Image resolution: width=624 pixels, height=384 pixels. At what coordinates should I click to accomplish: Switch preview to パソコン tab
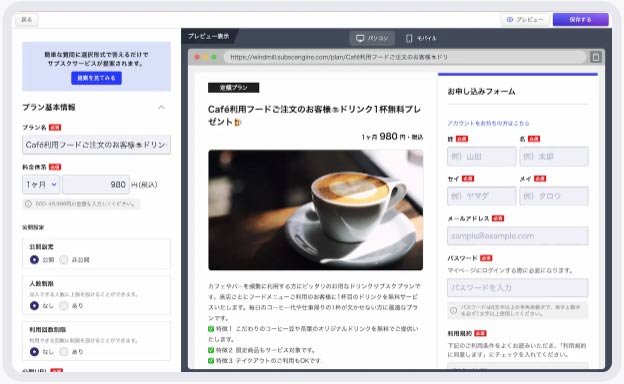[x=372, y=38]
